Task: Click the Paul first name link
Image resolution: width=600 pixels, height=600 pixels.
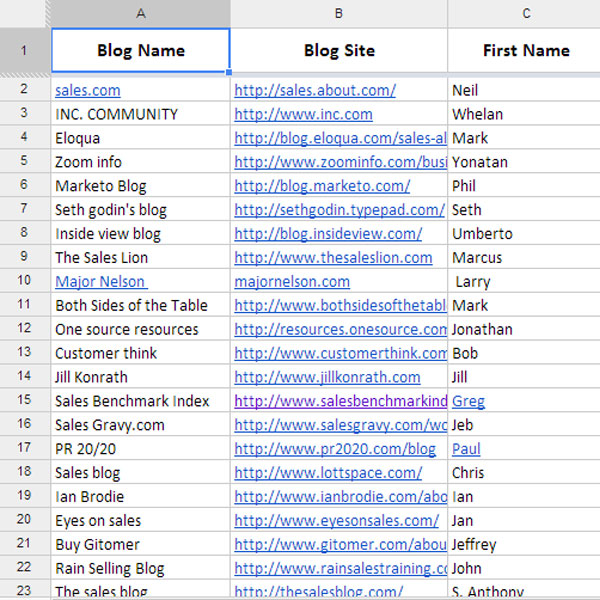Action: (466, 449)
